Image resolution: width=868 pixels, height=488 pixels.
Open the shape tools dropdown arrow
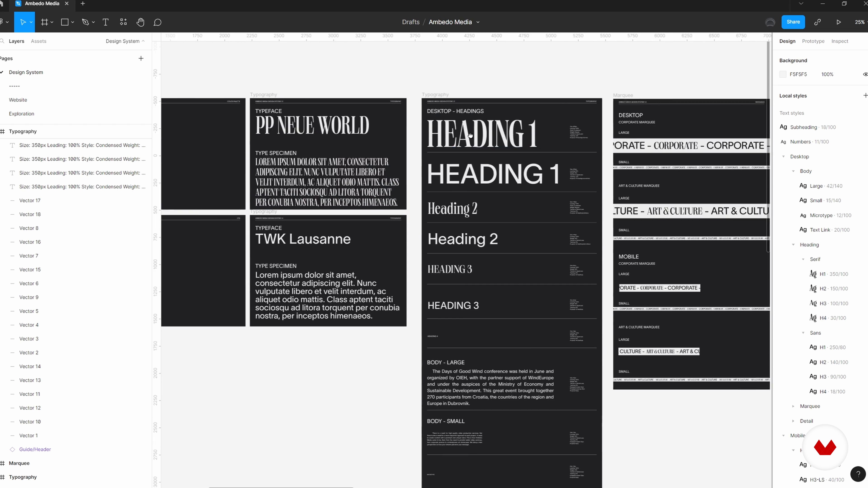(72, 22)
